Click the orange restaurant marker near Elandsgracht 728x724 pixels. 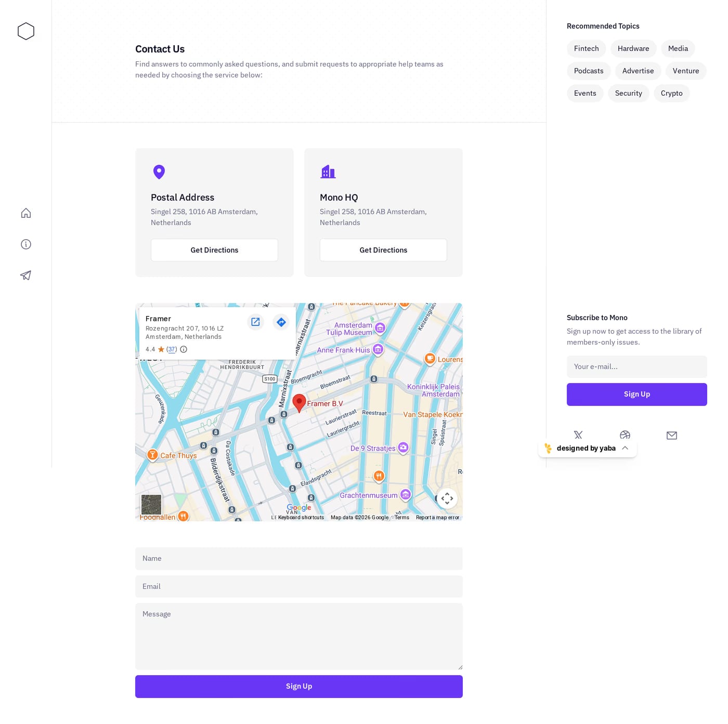pos(379,476)
